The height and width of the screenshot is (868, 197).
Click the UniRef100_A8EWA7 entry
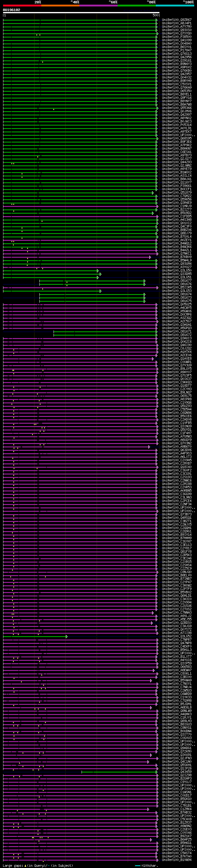[x=177, y=670]
